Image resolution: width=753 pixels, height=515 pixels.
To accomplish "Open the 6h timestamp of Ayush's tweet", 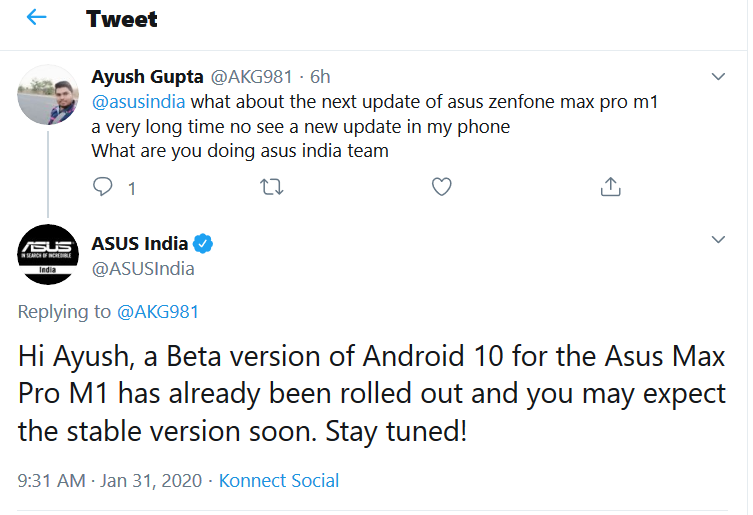I will click(320, 77).
